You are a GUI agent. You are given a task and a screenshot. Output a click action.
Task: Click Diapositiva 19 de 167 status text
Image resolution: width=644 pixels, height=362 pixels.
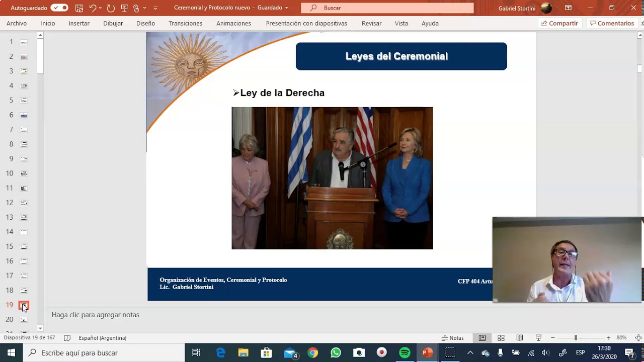click(29, 338)
